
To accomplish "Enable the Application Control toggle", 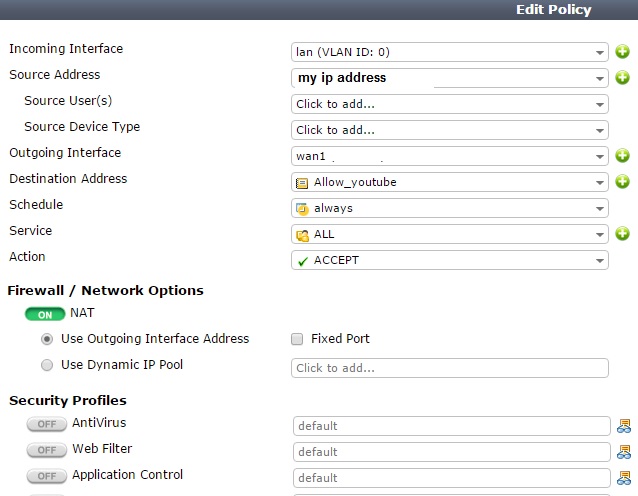I will tap(45, 476).
